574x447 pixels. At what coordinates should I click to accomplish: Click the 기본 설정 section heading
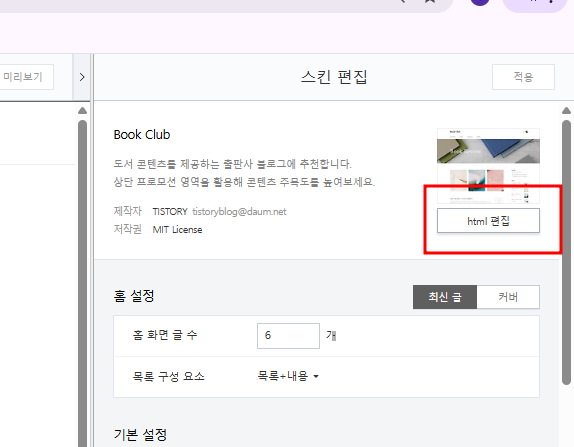[140, 435]
